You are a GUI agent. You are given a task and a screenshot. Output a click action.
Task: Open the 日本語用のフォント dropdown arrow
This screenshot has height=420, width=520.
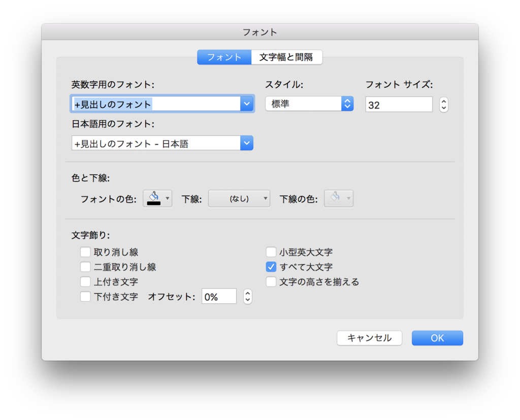(247, 143)
